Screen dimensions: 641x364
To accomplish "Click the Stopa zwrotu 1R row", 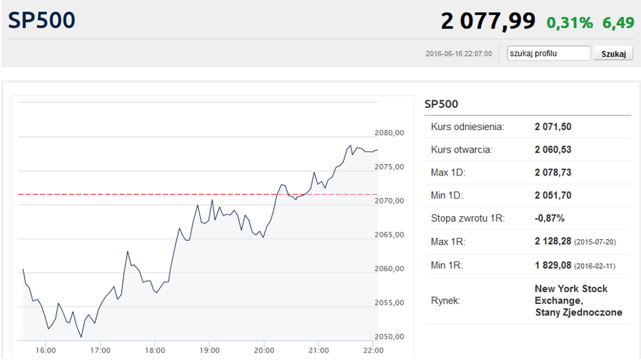I will [528, 218].
